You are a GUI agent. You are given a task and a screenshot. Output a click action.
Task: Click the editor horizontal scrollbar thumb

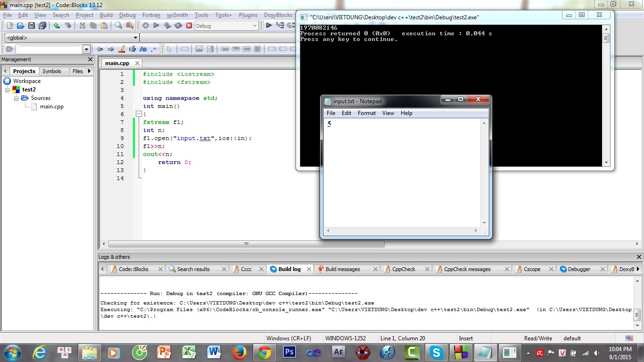(246, 244)
